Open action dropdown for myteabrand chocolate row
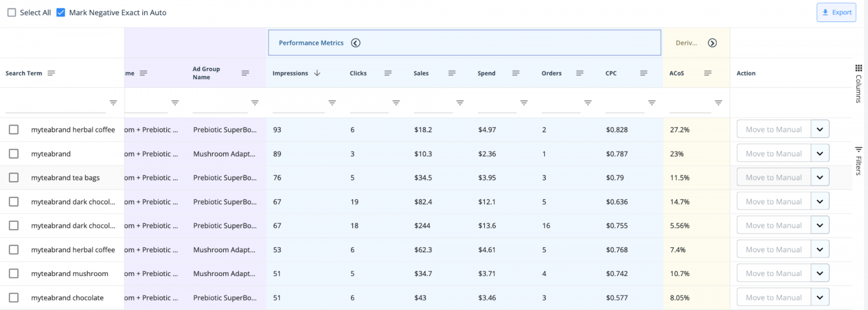868x310 pixels. pos(820,298)
